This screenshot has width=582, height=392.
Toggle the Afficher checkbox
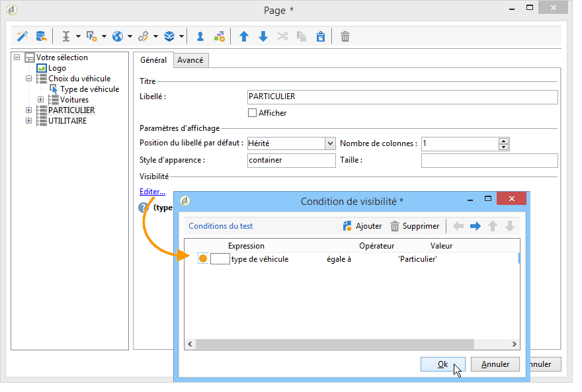[252, 113]
